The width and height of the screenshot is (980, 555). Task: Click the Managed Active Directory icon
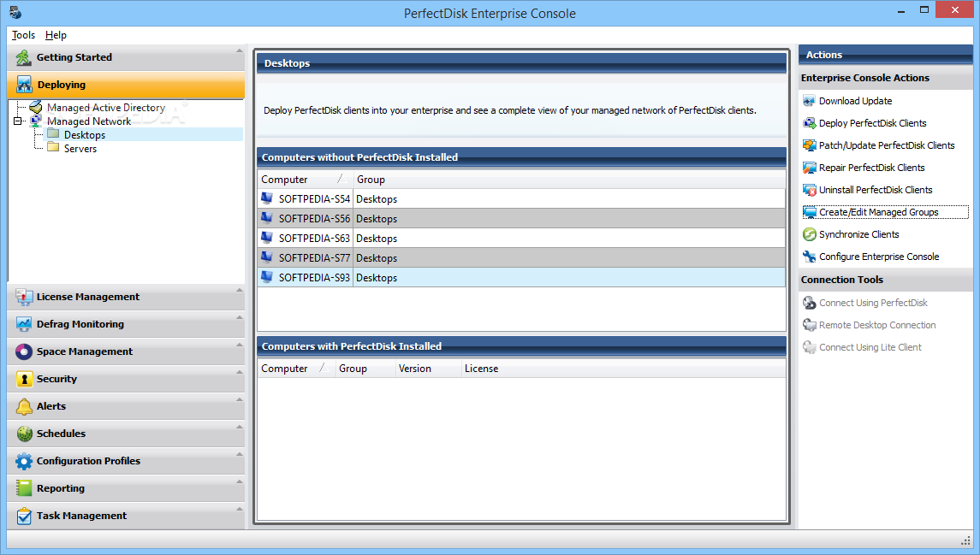click(36, 108)
